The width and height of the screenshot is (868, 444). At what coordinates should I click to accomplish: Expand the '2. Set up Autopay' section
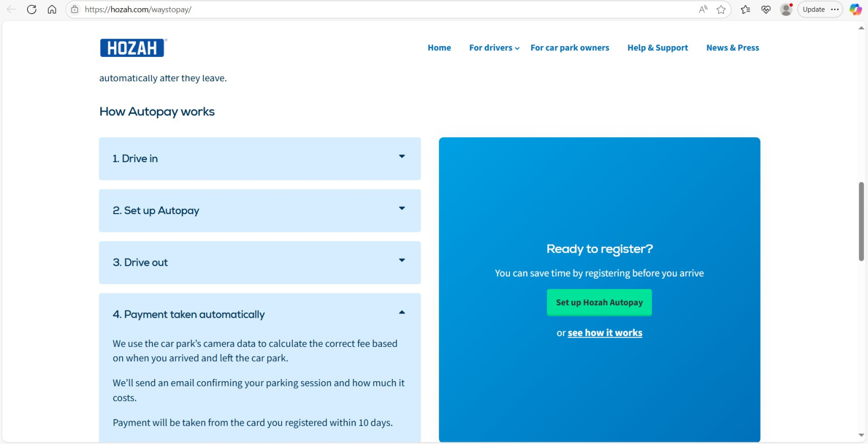[x=260, y=210]
